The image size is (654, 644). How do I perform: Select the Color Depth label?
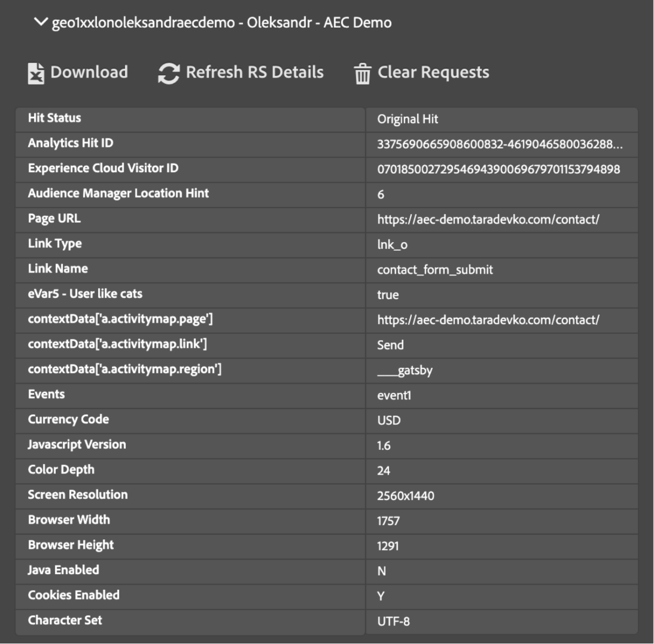coord(61,469)
